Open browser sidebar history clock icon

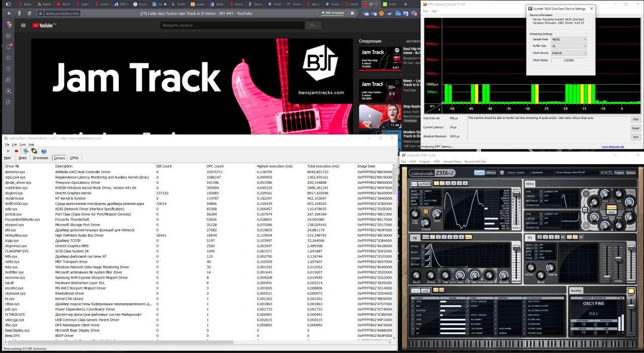coord(8,68)
